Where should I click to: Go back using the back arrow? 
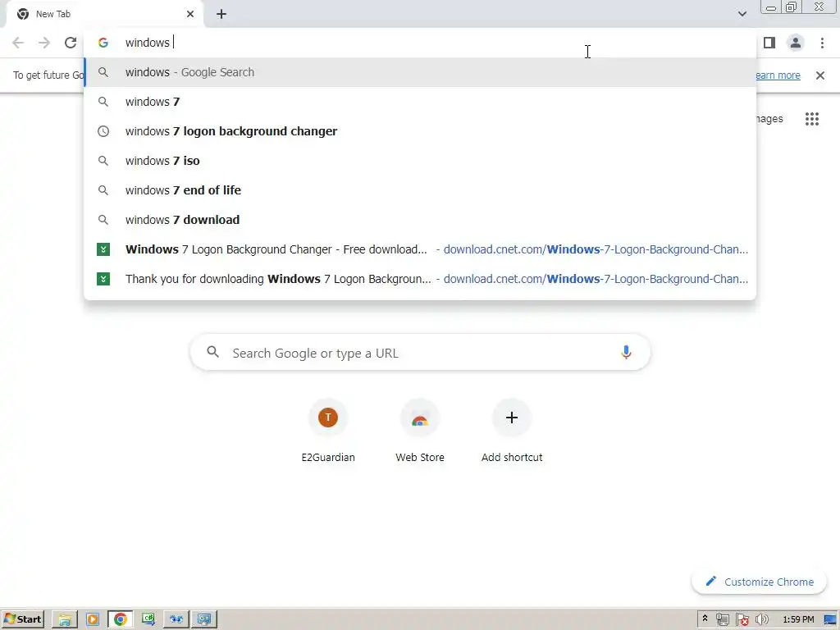(18, 43)
